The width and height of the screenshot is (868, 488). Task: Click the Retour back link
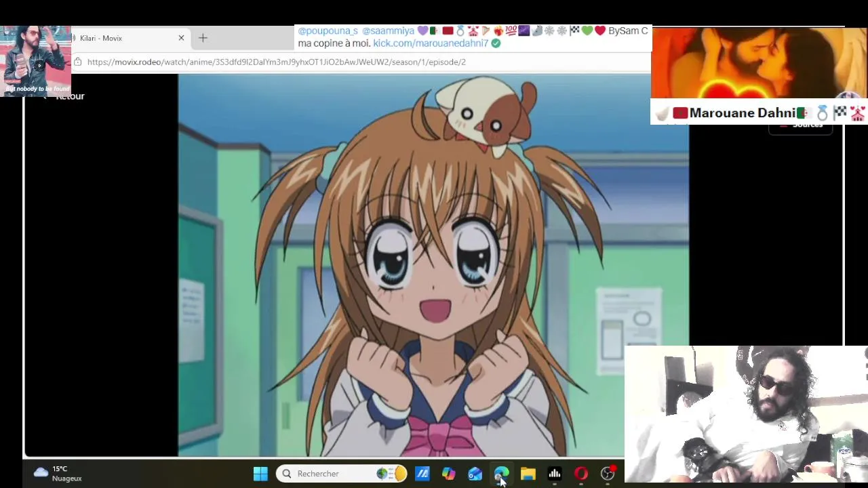pos(70,96)
